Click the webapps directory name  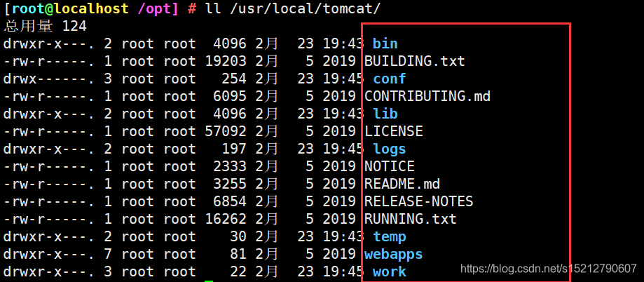click(x=393, y=254)
